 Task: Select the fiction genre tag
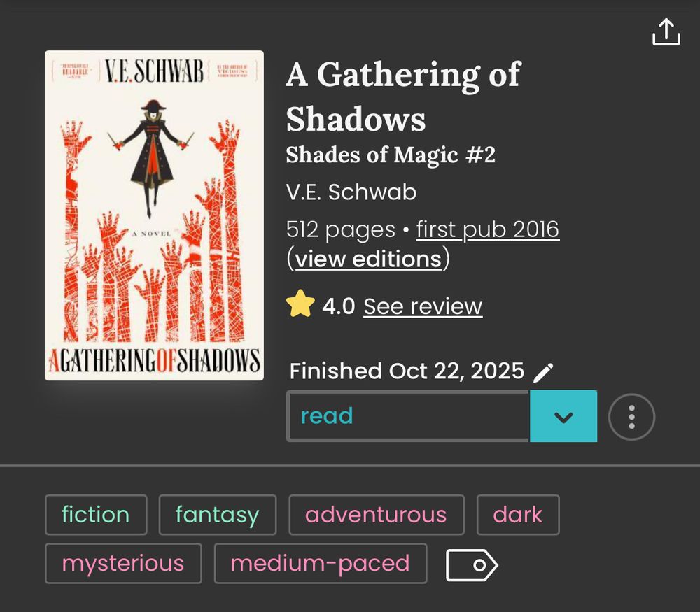pyautogui.click(x=95, y=515)
